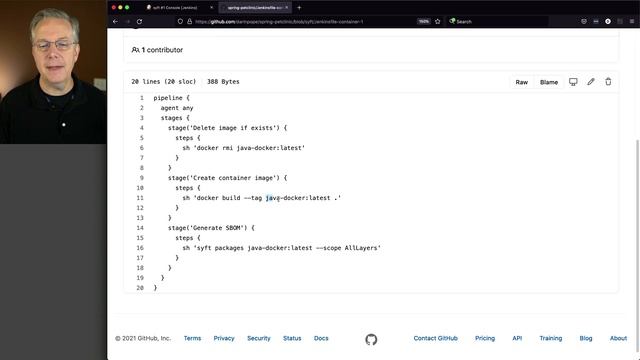640x360 pixels.
Task: Click the 'pipeline {' code line
Action: [171, 98]
